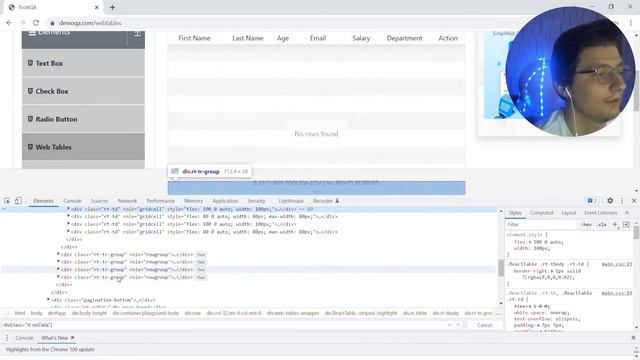
Task: Select Text Box in page sidebar
Action: pos(83,63)
